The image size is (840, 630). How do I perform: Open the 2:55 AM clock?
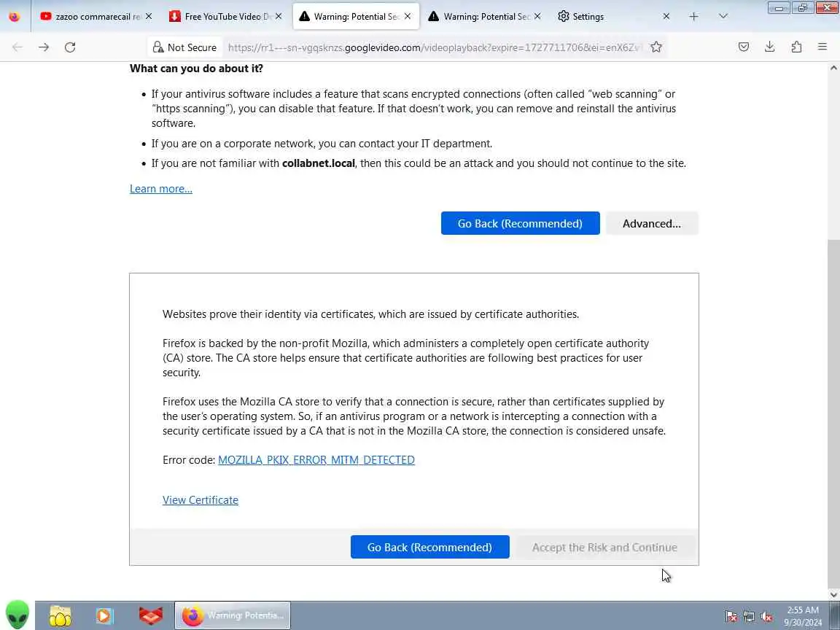[803, 616]
